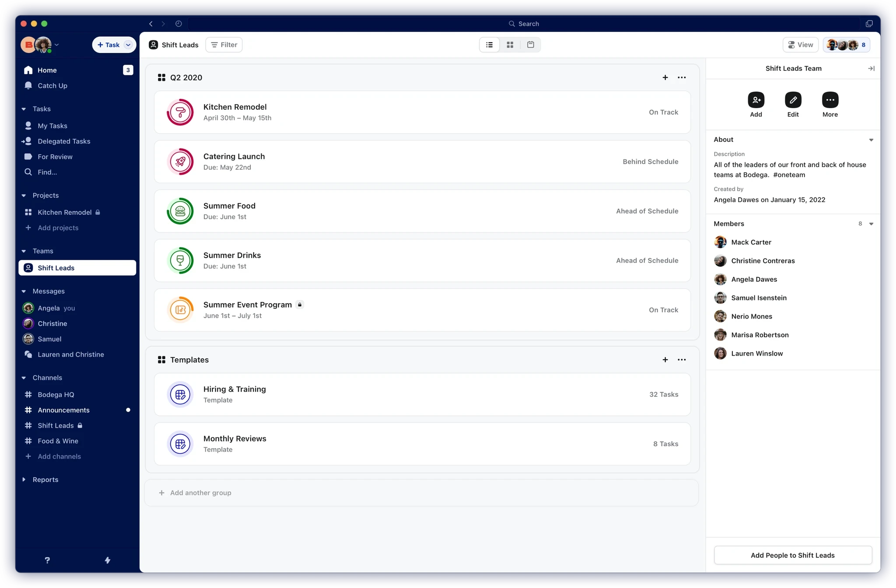Click the Edit pencil icon
The width and height of the screenshot is (896, 588).
pyautogui.click(x=793, y=100)
